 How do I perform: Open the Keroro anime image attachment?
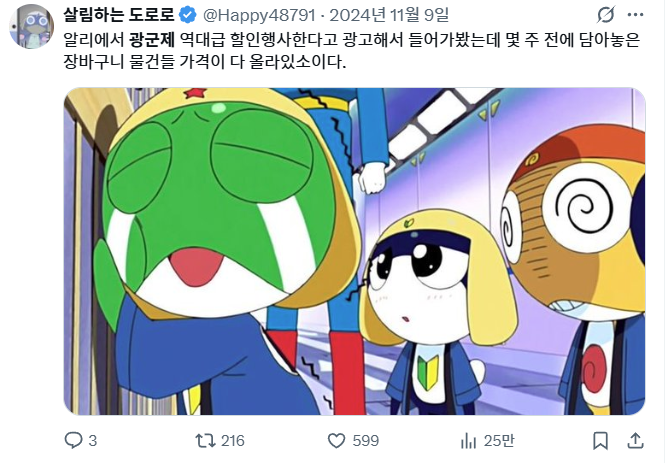(x=354, y=251)
